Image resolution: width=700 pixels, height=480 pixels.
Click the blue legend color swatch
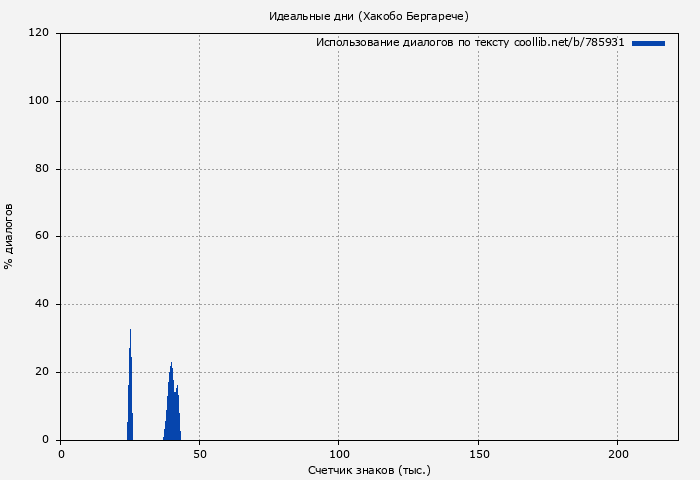[648, 43]
